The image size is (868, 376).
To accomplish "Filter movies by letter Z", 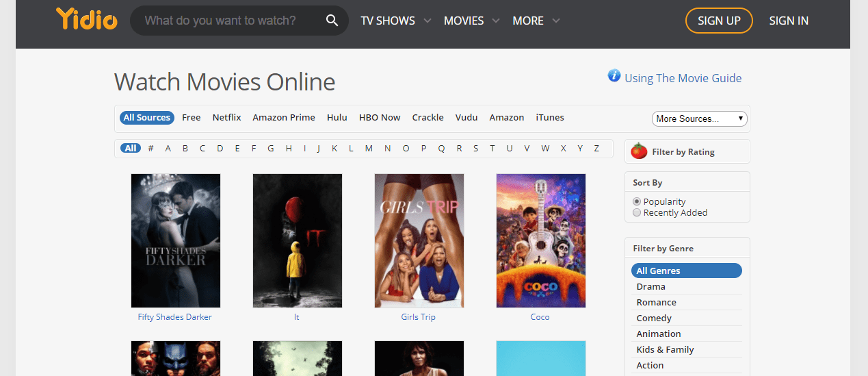I will tap(596, 149).
